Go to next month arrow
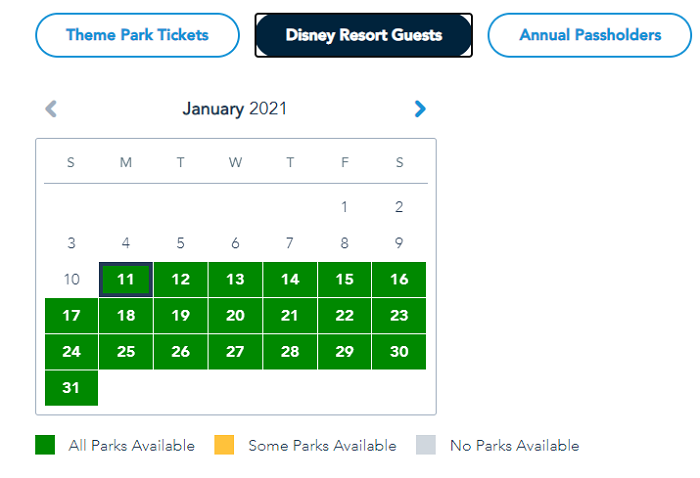This screenshot has height=478, width=700. pyautogui.click(x=420, y=109)
